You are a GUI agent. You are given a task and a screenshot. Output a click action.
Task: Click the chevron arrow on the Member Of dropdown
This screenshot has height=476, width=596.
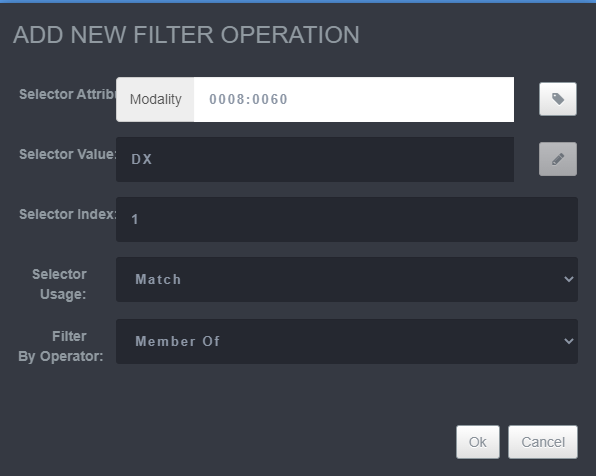(569, 341)
